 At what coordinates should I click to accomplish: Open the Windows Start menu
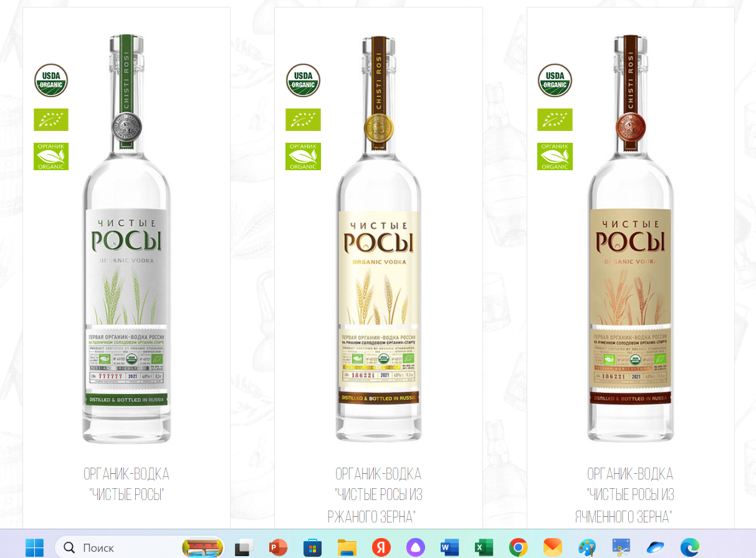34,547
